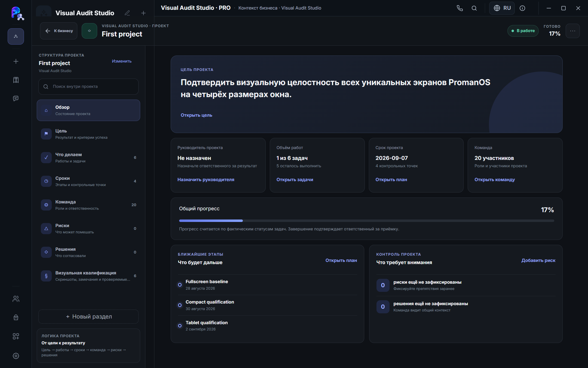588x368 pixels.
Task: Open the Риски section
Action: click(88, 228)
